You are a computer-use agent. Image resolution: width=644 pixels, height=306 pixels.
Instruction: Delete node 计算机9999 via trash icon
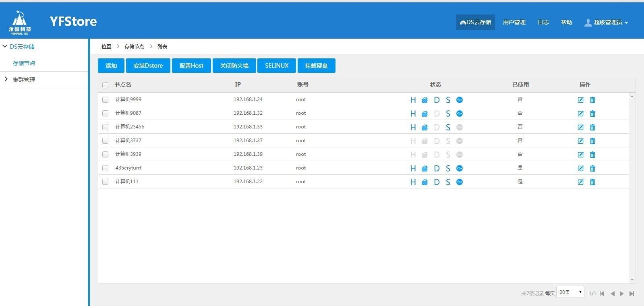coord(592,100)
